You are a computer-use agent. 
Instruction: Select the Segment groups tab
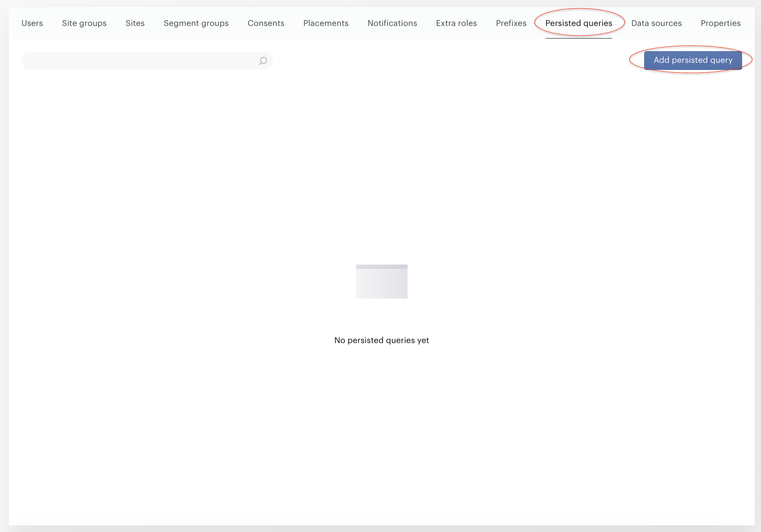[x=196, y=23]
